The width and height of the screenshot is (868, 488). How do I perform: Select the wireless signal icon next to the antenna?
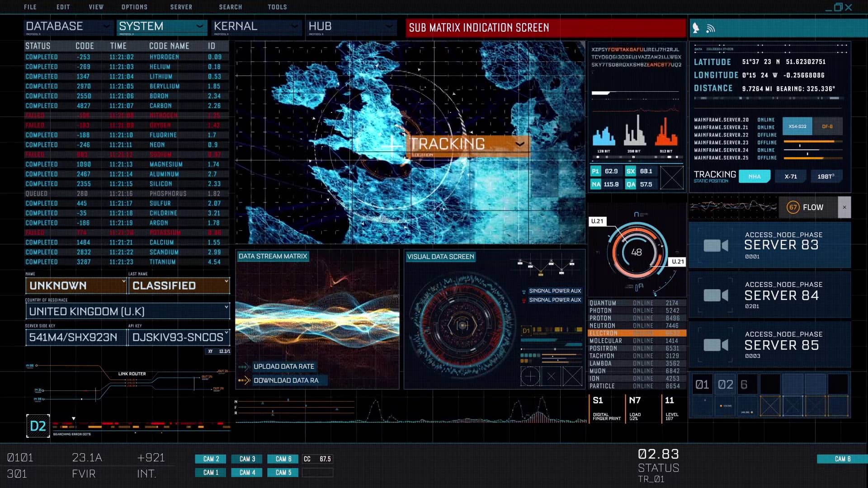point(711,28)
